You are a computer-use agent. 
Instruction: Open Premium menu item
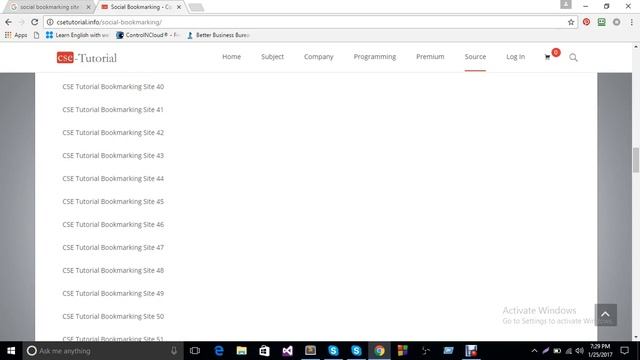430,57
